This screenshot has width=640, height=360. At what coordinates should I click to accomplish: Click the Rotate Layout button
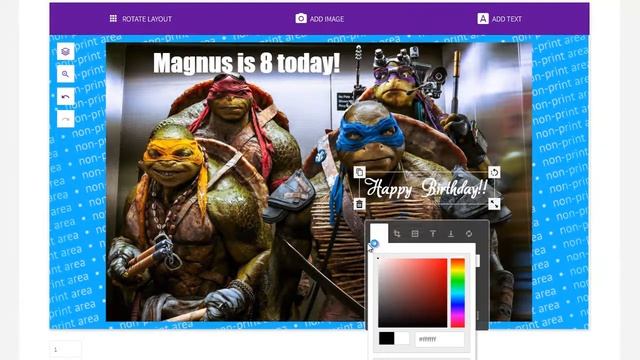140,19
